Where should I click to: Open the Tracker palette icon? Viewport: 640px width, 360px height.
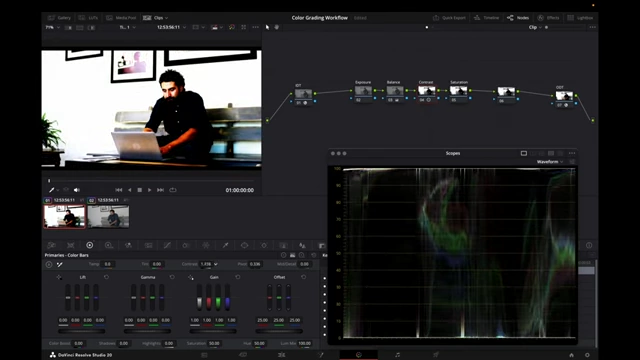click(264, 245)
